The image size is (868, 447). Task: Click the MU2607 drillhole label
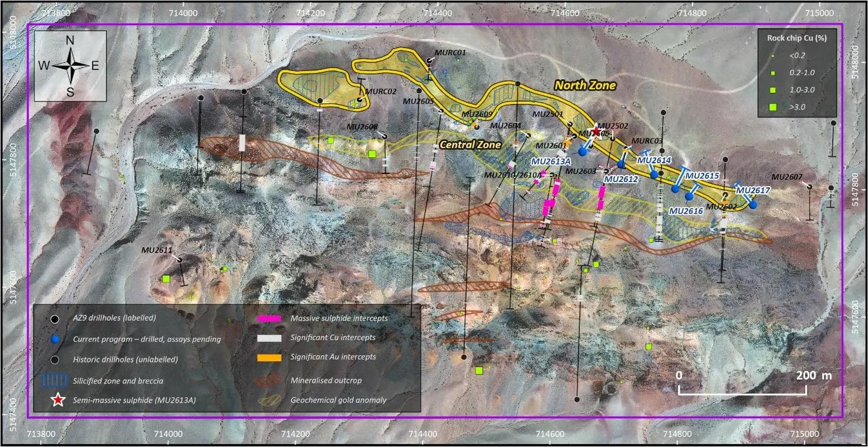point(787,177)
